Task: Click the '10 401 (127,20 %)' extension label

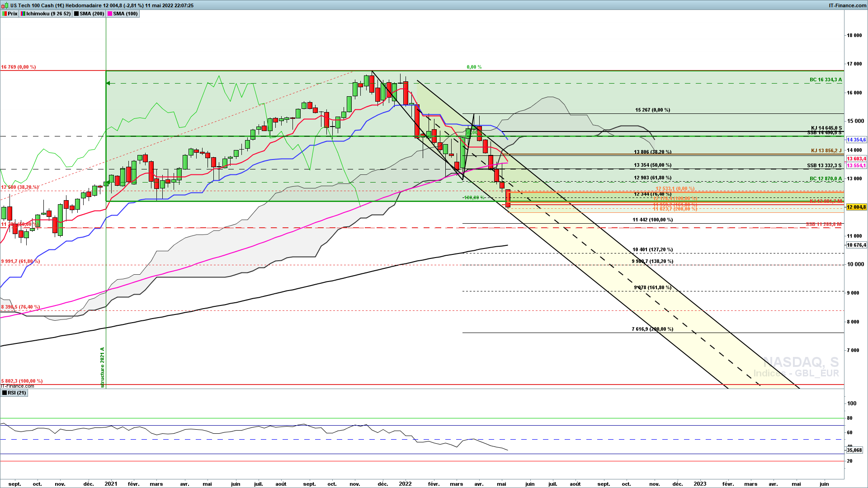Action: tap(652, 249)
